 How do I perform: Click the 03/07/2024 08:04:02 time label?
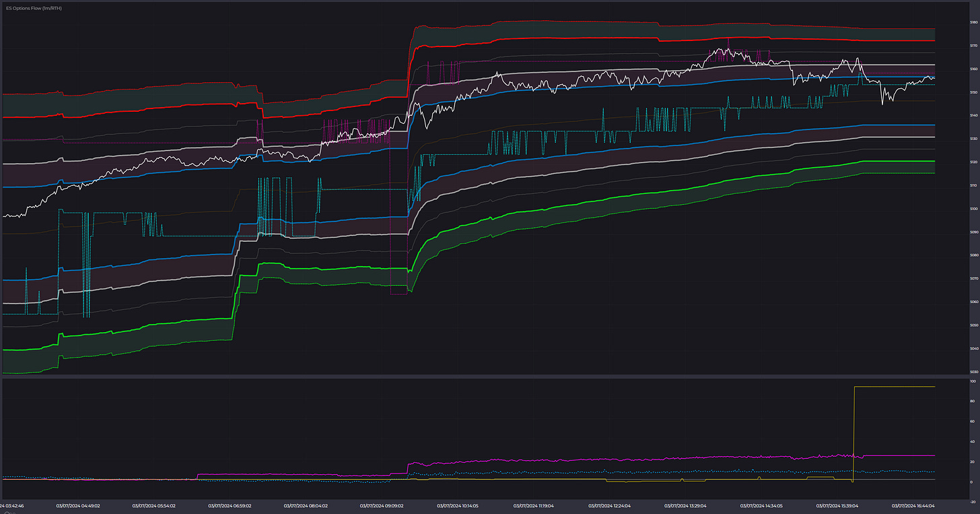tap(306, 505)
